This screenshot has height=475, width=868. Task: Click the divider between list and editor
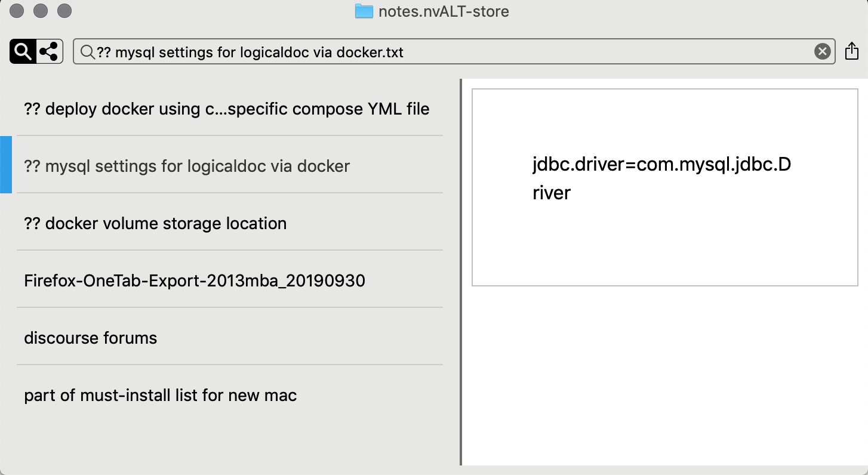(461, 272)
